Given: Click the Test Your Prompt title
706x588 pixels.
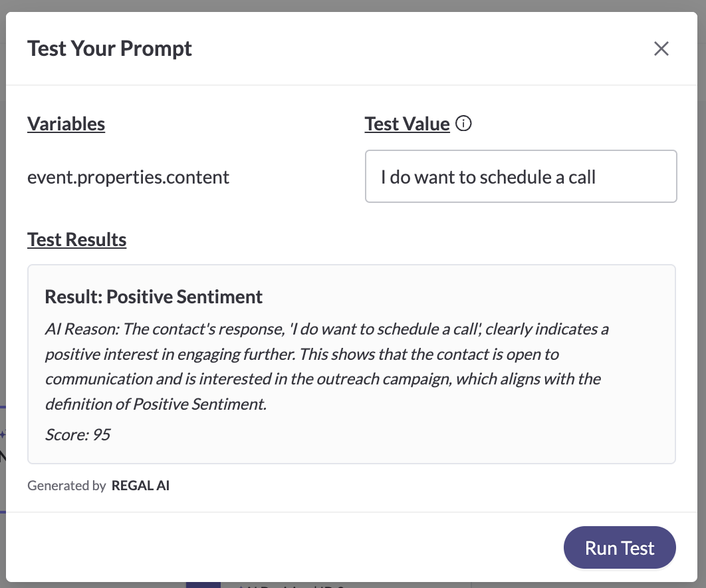Looking at the screenshot, I should click(x=110, y=49).
